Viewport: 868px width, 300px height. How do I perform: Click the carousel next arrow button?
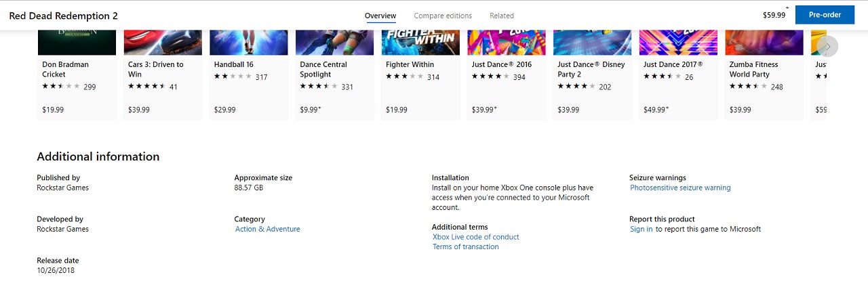(x=827, y=46)
